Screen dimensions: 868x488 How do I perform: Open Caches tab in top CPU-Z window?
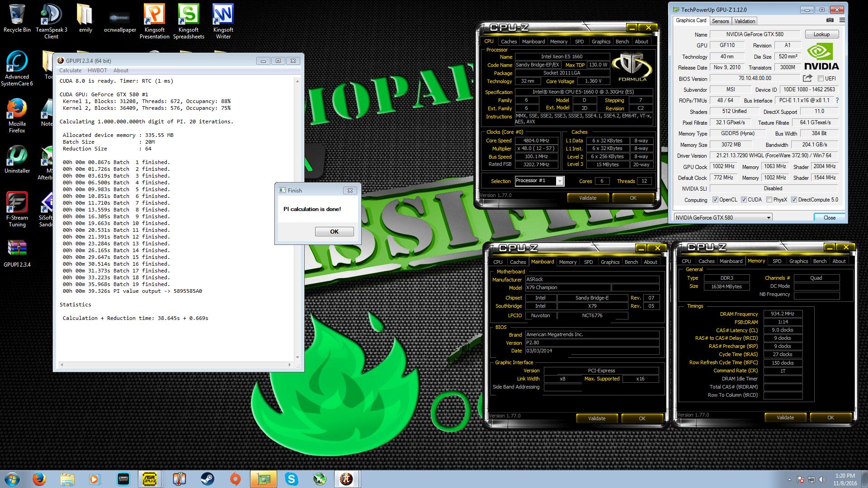[x=509, y=42]
